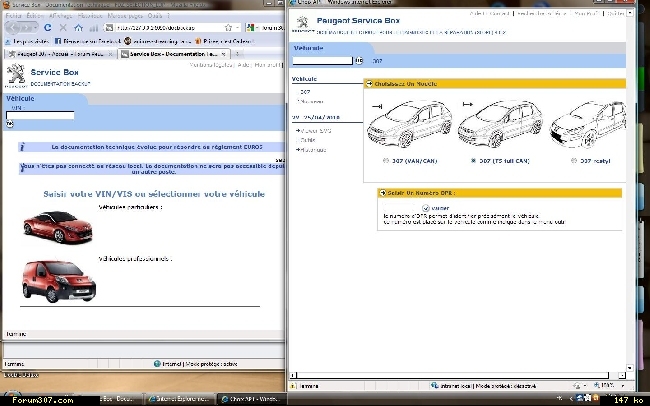The width and height of the screenshot is (650, 406).
Task: Close the Service Box Firefox tab
Action: [x=223, y=54]
